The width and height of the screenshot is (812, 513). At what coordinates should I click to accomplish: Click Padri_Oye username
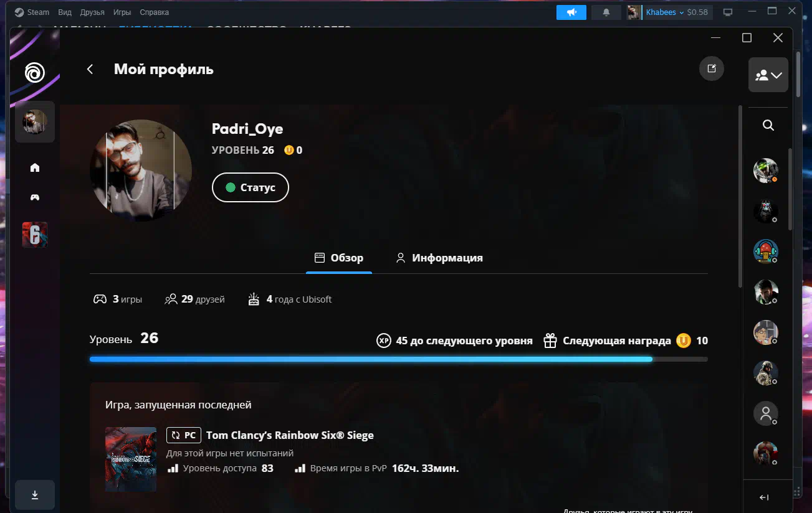click(x=247, y=129)
